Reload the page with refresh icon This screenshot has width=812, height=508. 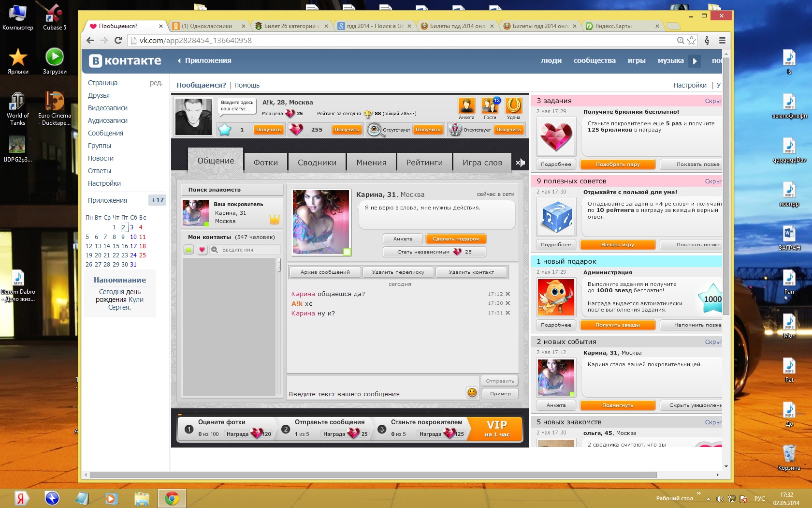coord(118,40)
